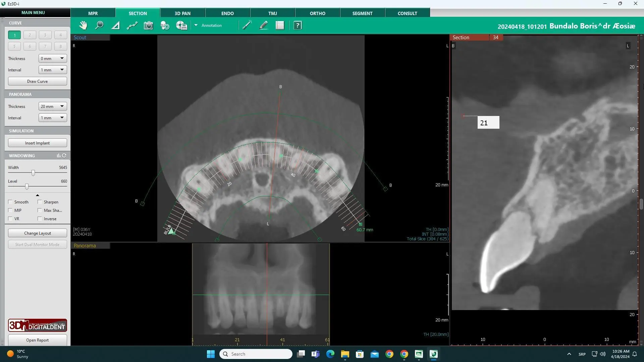Click the SRP language indicator
The height and width of the screenshot is (362, 644).
(582, 354)
